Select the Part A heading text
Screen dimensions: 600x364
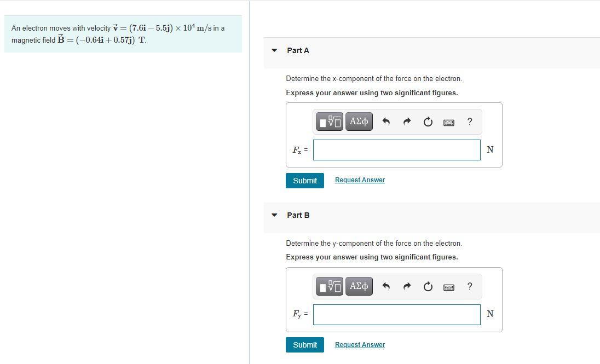(x=298, y=50)
